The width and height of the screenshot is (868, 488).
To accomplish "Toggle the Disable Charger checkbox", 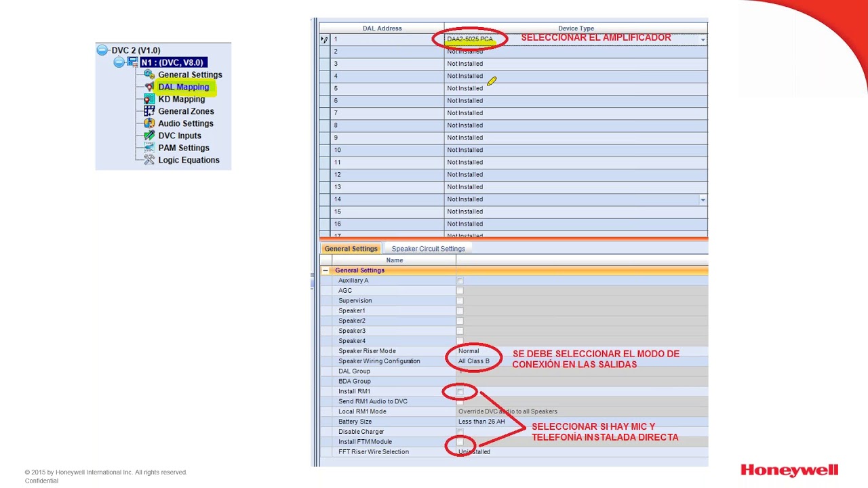I will (460, 432).
